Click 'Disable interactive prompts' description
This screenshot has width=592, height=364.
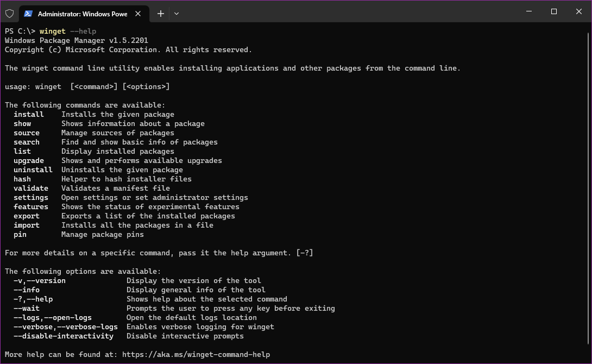[185, 336]
